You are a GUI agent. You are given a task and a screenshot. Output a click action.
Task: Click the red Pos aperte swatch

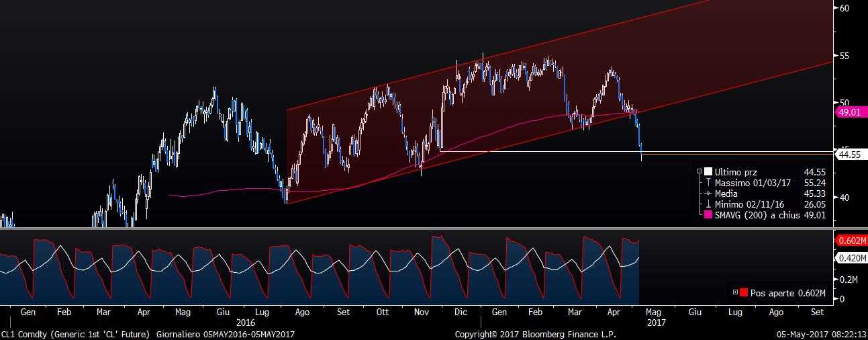[x=744, y=293]
